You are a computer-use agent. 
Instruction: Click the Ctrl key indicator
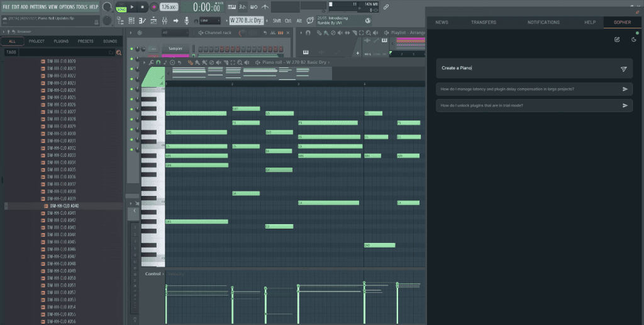tap(288, 21)
